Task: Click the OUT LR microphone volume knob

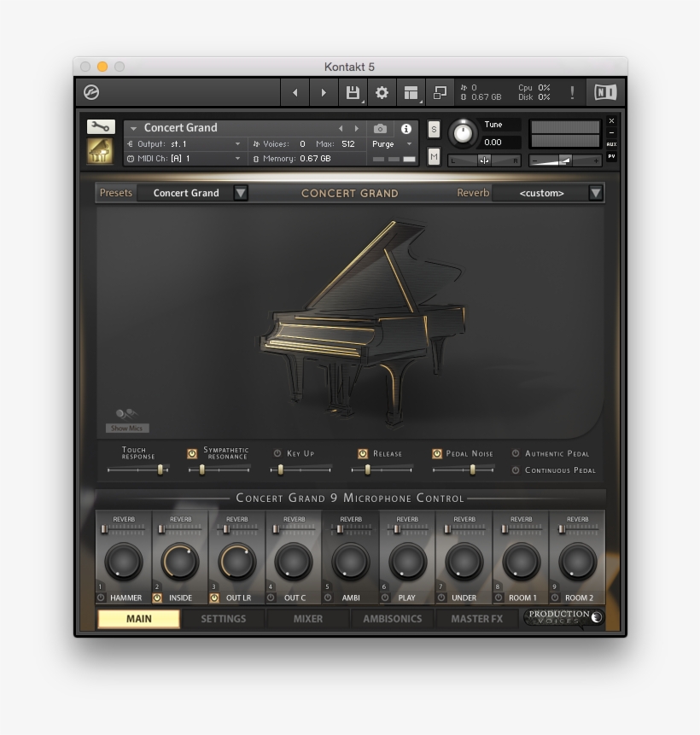Action: tap(236, 561)
